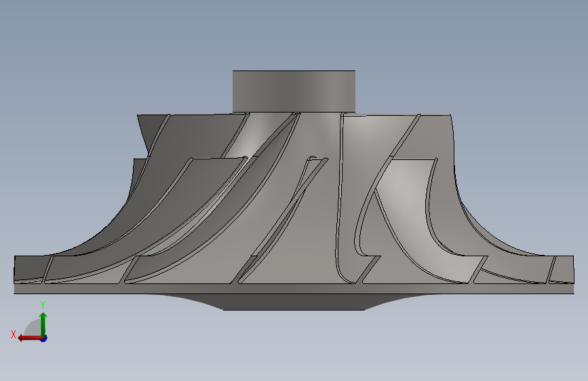
Task: Click the red X axis arrow
Action: pos(30,338)
